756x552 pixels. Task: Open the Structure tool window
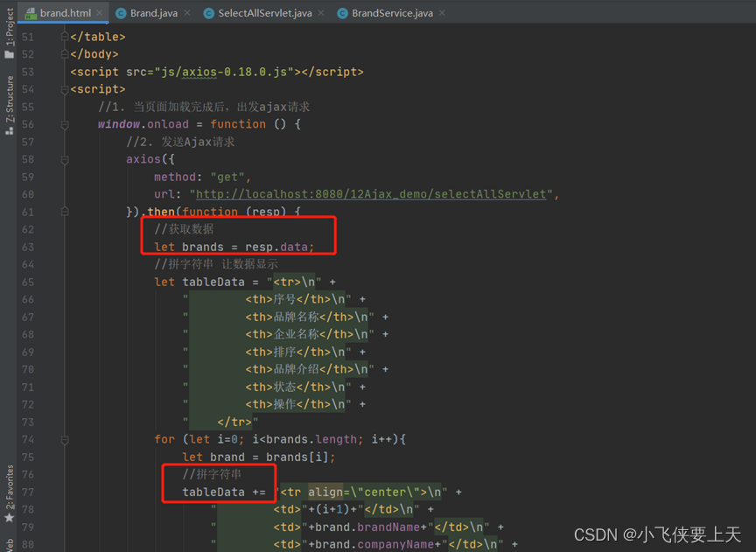pos(9,105)
